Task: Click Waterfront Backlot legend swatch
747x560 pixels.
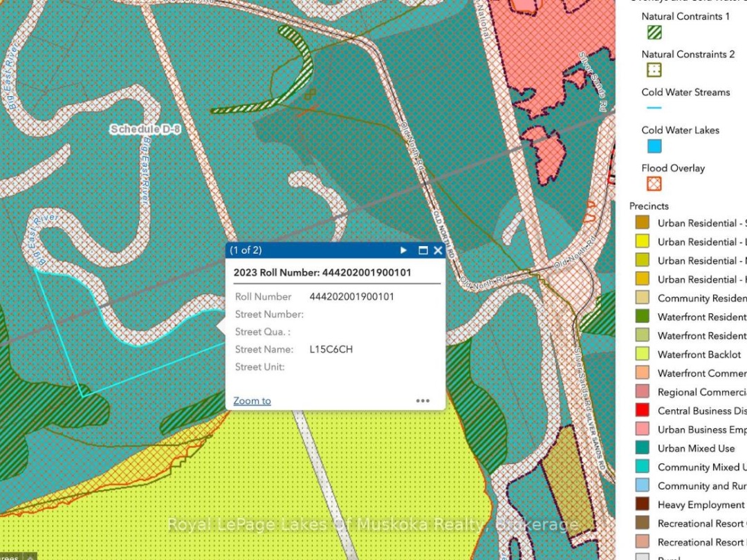Action: point(643,355)
